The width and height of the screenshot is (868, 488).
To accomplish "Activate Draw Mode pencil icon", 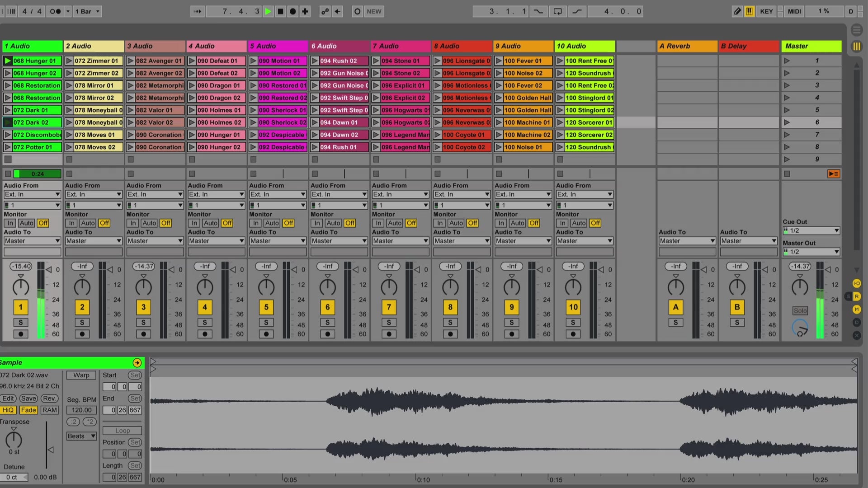I will click(x=737, y=11).
